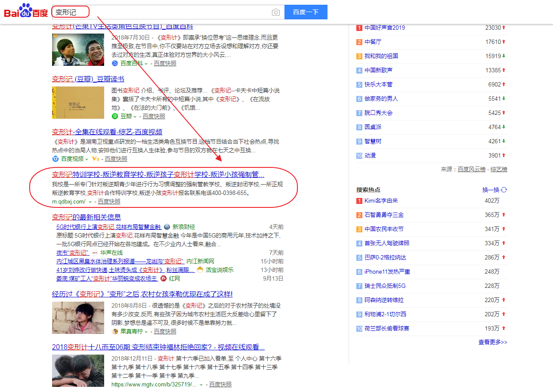Open 瑞士民众抵制5G hot search
This screenshot has width=553, height=392.
click(385, 286)
